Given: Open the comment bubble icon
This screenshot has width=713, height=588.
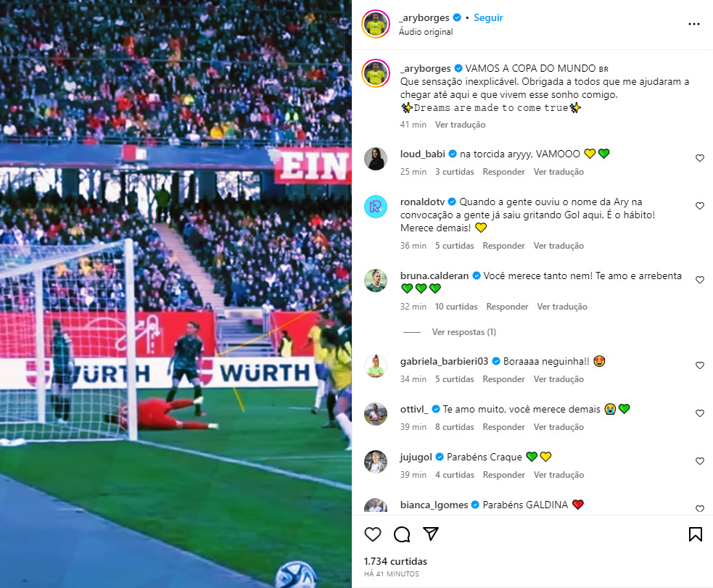Looking at the screenshot, I should pyautogui.click(x=402, y=534).
